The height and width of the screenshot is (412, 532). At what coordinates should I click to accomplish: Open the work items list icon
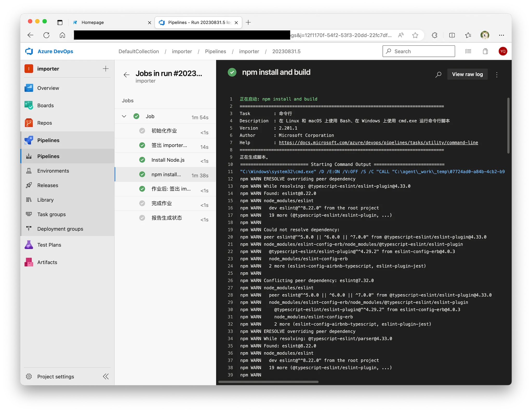(468, 51)
